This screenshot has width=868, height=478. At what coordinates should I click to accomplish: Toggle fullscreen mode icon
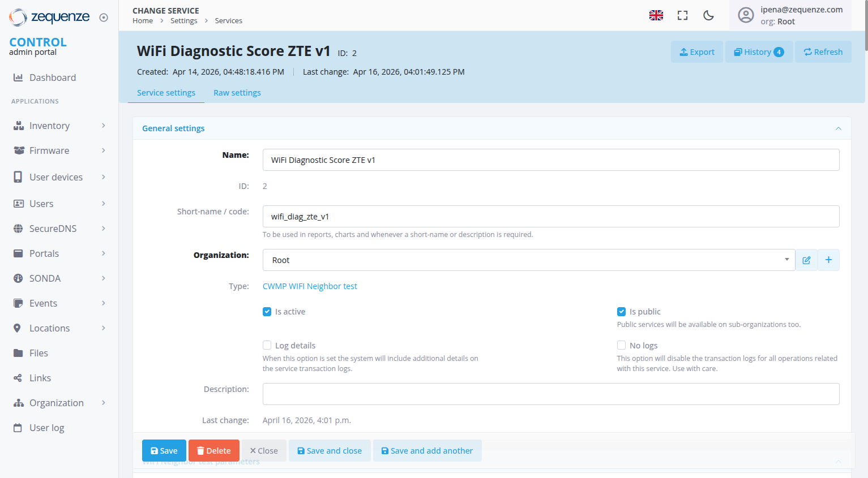click(682, 15)
